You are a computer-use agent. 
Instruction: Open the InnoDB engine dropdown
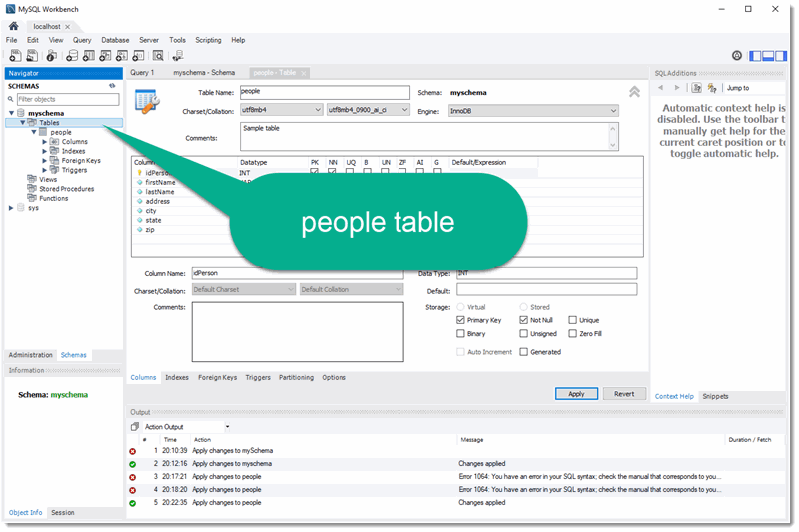tap(533, 111)
